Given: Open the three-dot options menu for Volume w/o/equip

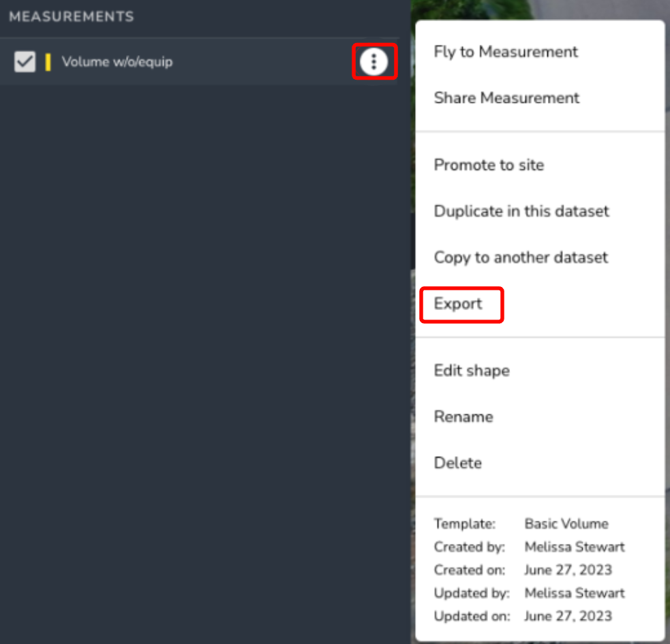Looking at the screenshot, I should click(374, 61).
